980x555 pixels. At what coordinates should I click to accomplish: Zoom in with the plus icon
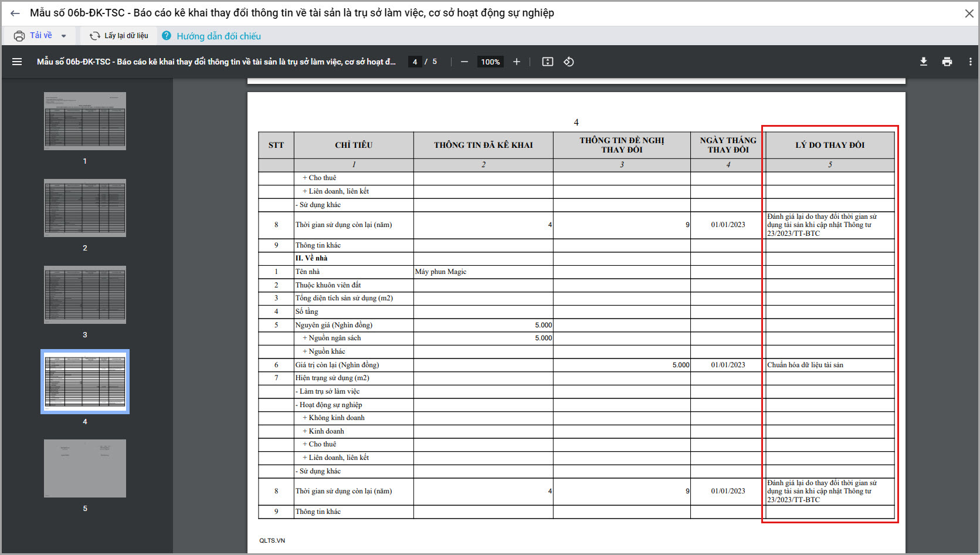517,62
